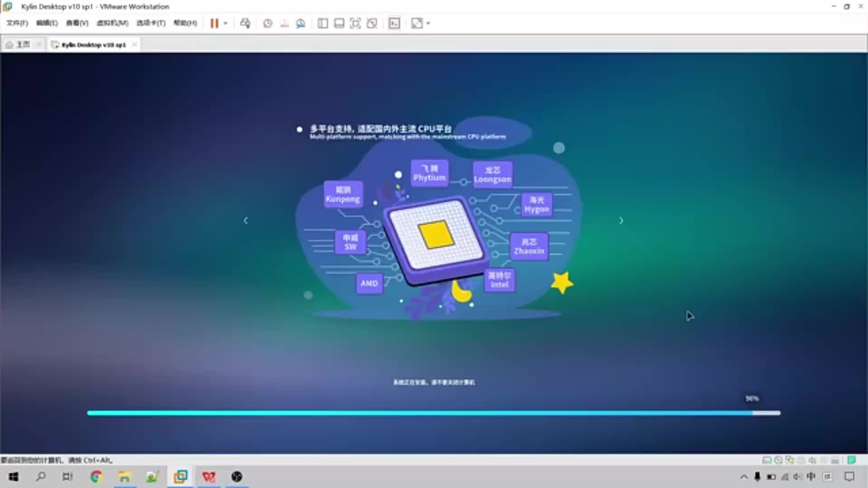
Task: Click the multi-platform support slide heading
Action: 381,129
